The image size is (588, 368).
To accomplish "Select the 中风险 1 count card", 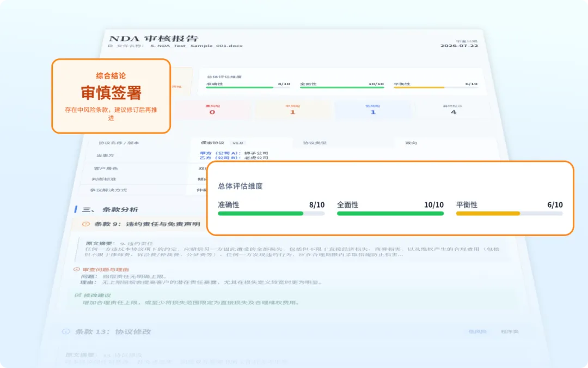I will pyautogui.click(x=292, y=110).
